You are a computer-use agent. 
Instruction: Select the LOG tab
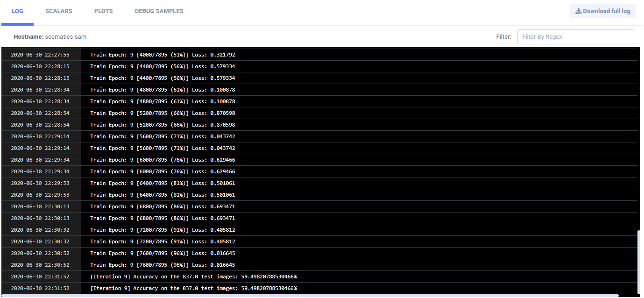[17, 11]
